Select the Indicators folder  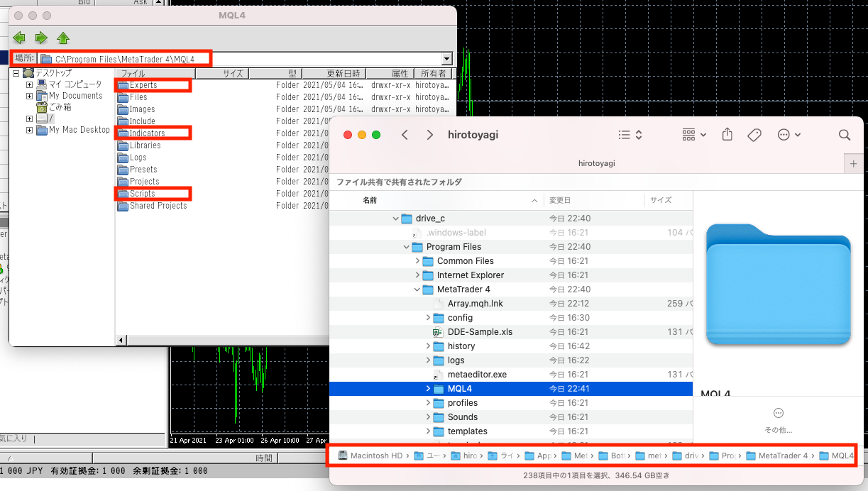point(147,133)
